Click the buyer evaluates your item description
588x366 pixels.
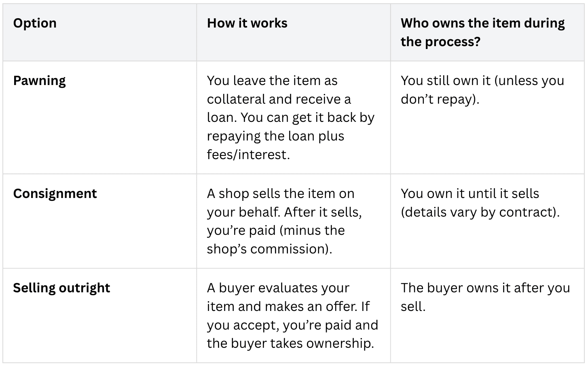click(x=292, y=315)
